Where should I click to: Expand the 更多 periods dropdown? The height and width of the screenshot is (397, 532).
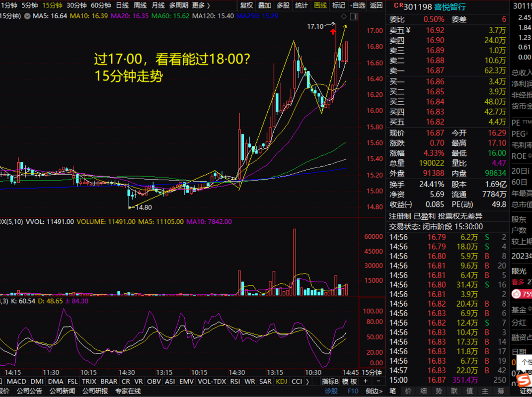point(201,5)
